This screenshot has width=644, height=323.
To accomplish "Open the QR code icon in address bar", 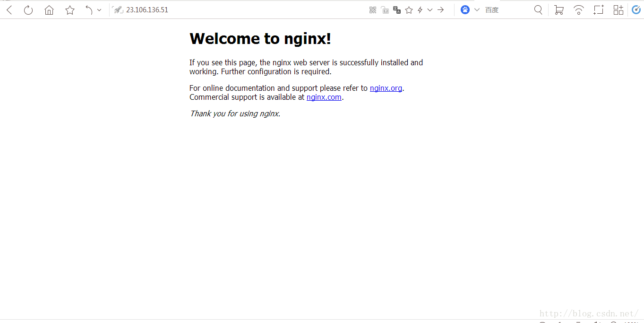I will click(373, 10).
